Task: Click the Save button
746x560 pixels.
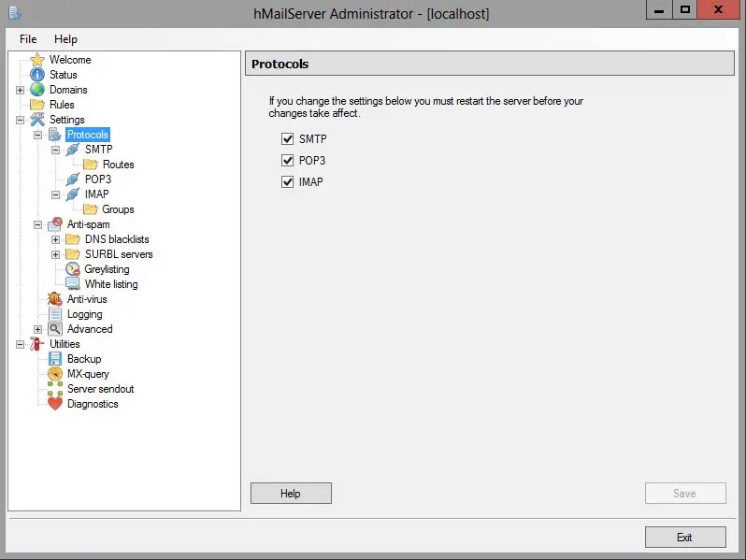Action: click(685, 494)
